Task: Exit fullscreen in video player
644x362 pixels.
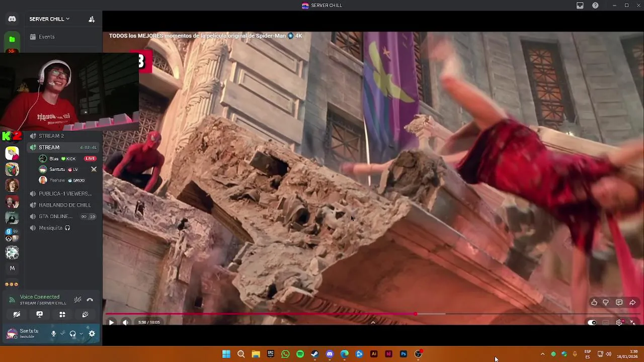Action: pos(632,323)
